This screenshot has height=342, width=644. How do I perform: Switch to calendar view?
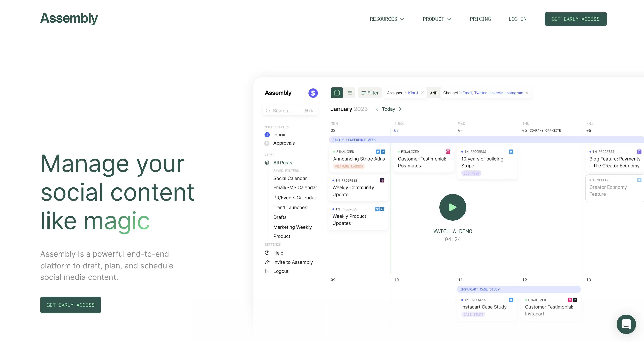[x=337, y=93]
